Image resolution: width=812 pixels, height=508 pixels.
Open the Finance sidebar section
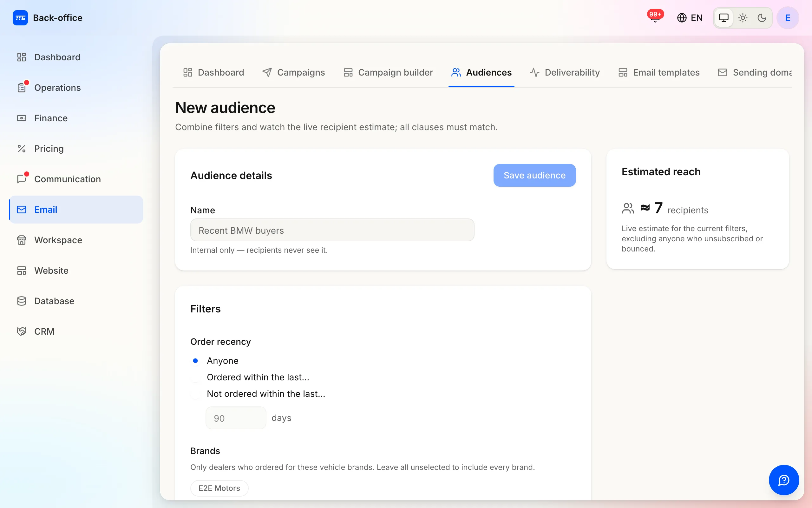76,118
